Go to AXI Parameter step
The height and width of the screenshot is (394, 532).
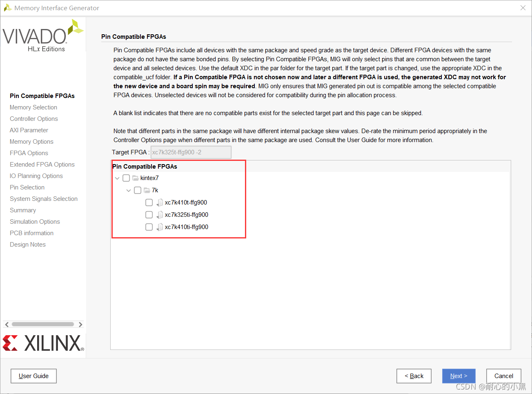(x=29, y=130)
